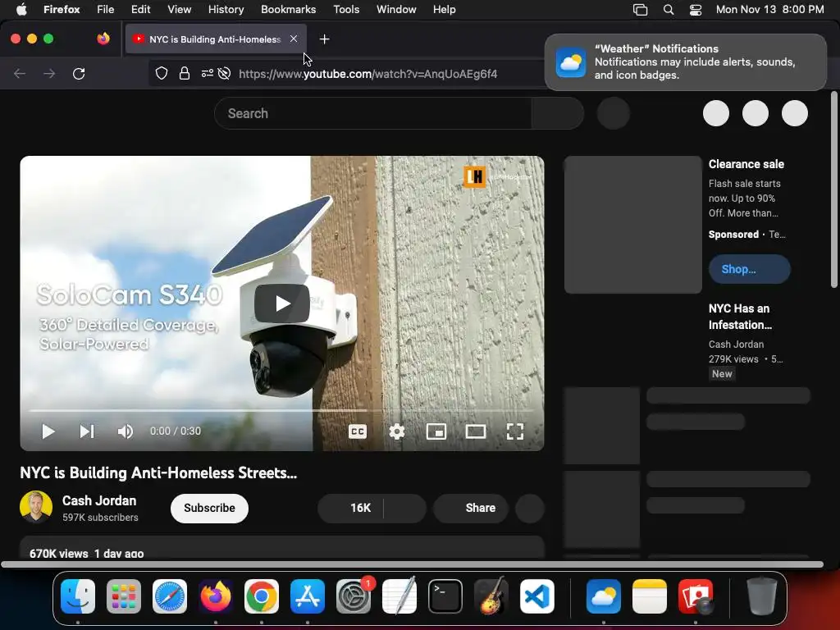Viewport: 840px width, 630px height.
Task: Open Weather app from the Dock
Action: (604, 596)
